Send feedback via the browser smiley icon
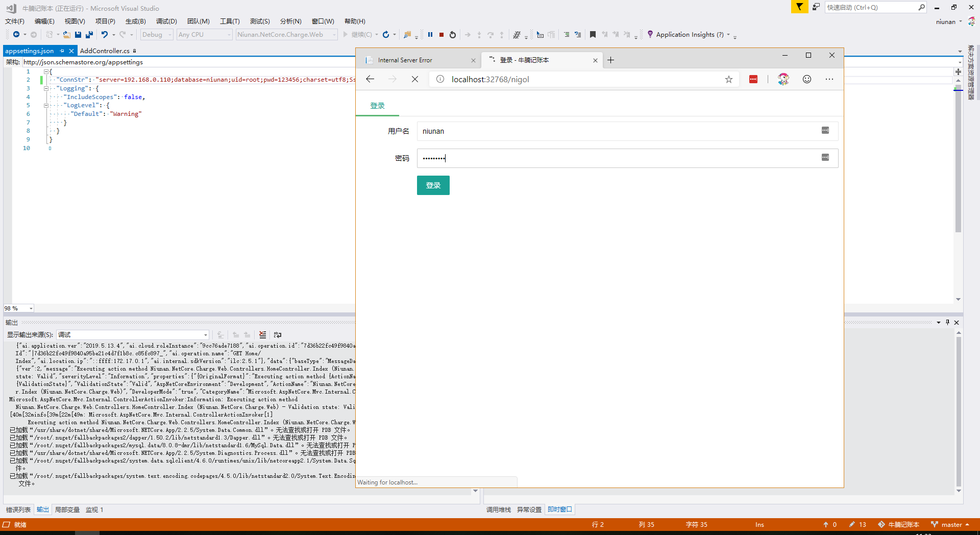The image size is (980, 535). [807, 79]
